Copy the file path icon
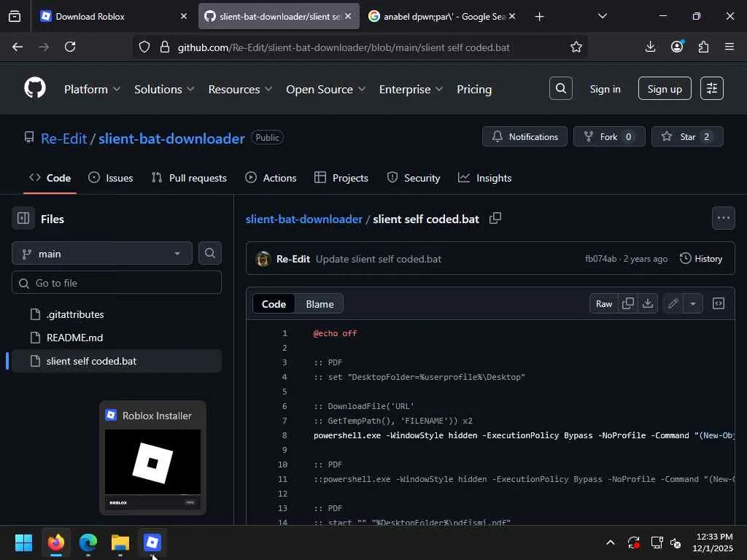 [x=495, y=219]
